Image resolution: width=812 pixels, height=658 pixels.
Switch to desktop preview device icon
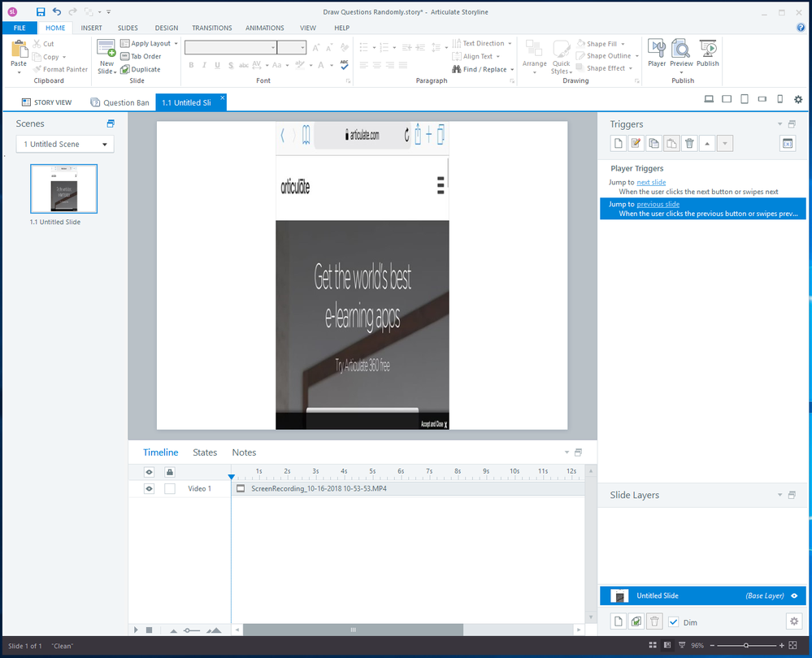pos(709,99)
